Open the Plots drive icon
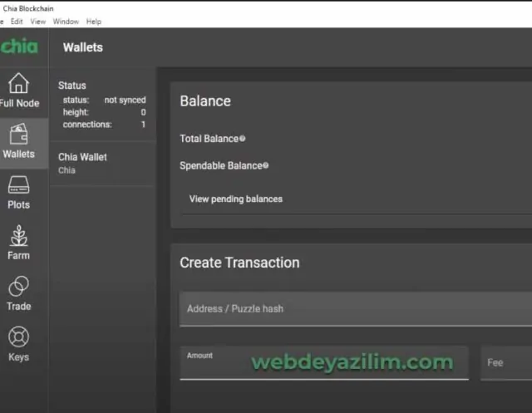Screen dimensions: 532x413 point(18,185)
